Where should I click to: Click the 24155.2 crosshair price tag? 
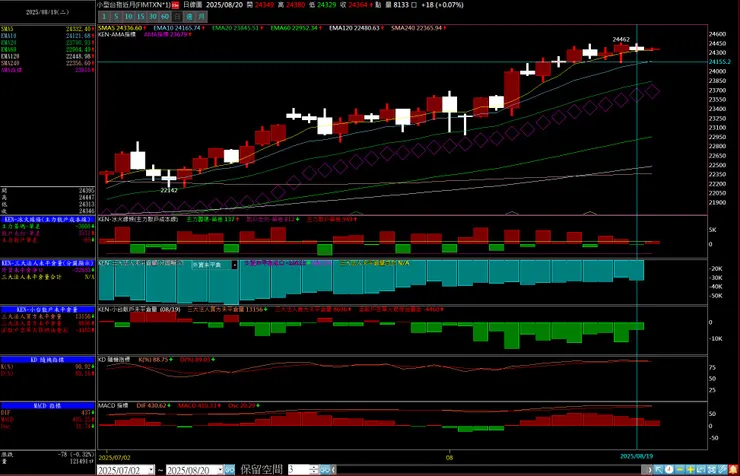click(720, 62)
